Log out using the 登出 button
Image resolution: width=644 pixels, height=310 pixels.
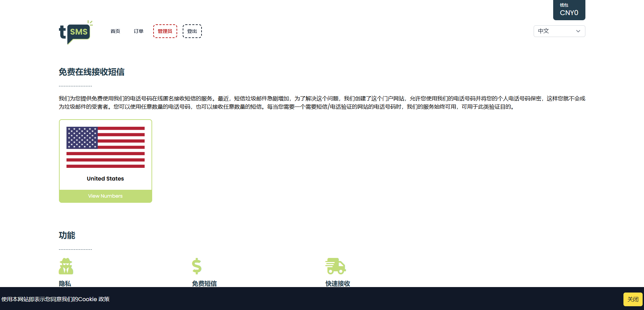click(x=192, y=31)
